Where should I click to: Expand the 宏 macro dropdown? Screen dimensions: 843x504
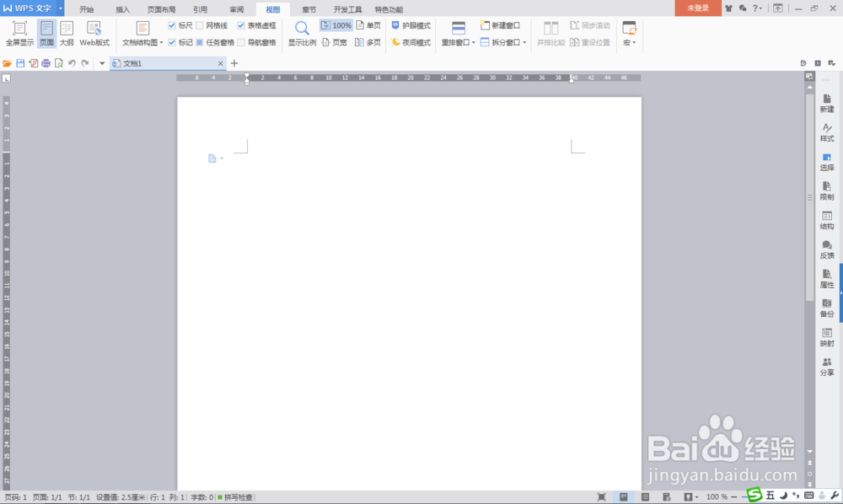[634, 42]
